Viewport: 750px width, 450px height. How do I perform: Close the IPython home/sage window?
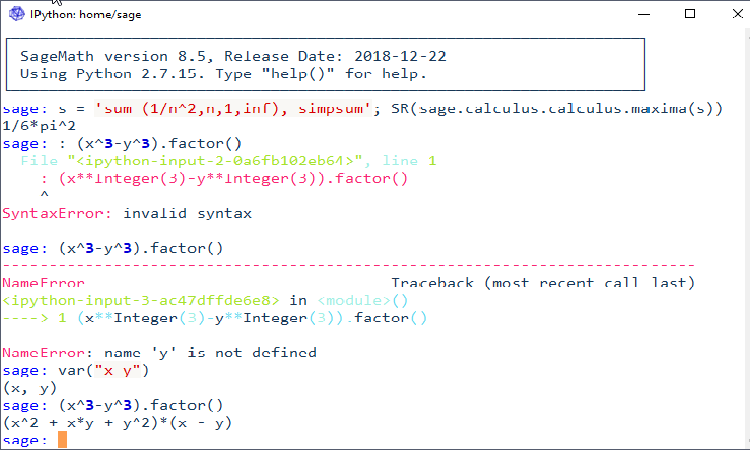(738, 13)
